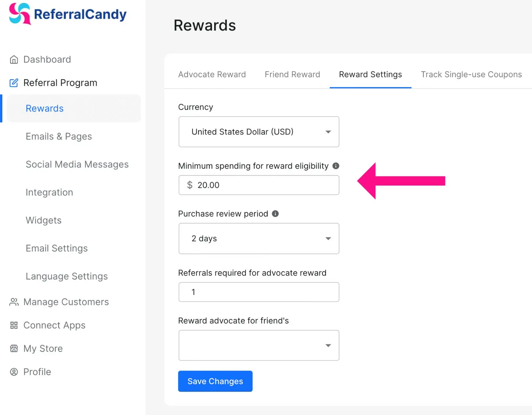This screenshot has height=415, width=532.
Task: Click the minimum spending amount field
Action: 259,185
